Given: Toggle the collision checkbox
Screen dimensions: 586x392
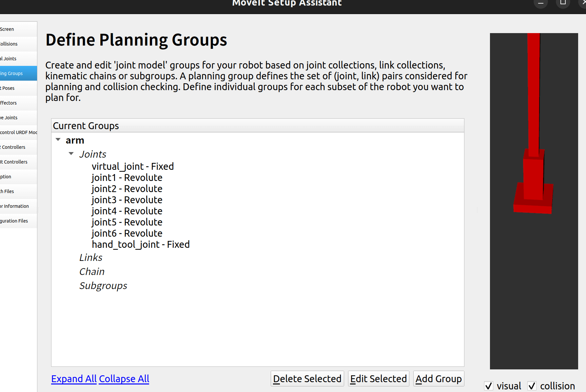Looking at the screenshot, I should click(532, 386).
